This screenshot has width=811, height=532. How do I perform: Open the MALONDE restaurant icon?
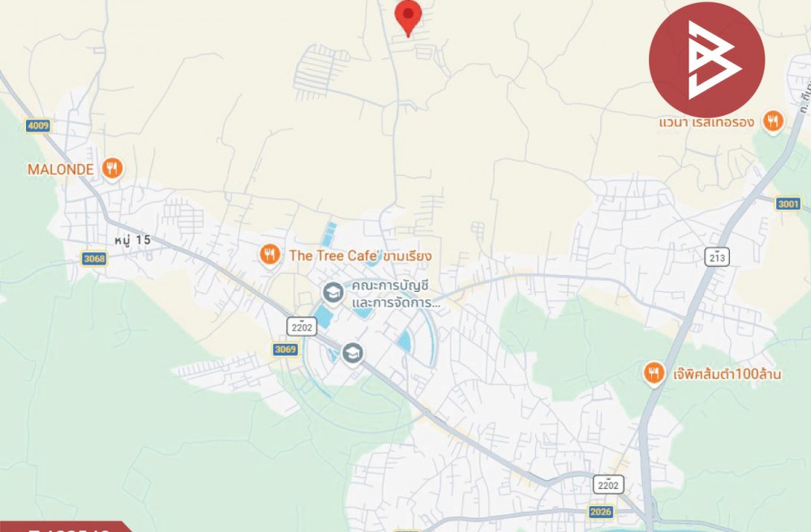(x=112, y=169)
